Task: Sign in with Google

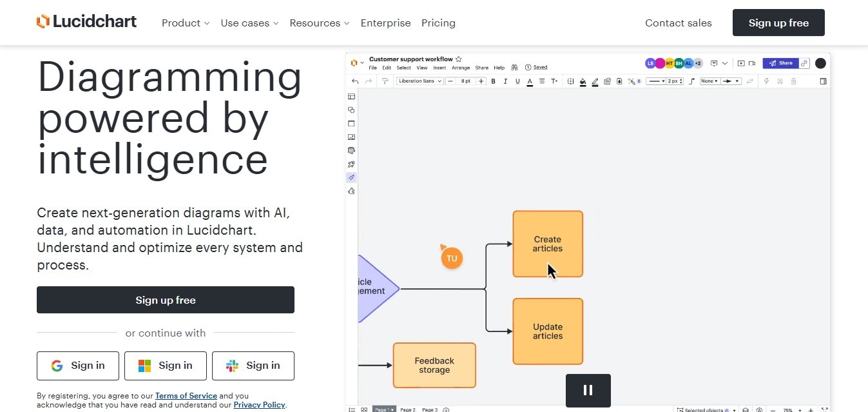Action: 78,366
